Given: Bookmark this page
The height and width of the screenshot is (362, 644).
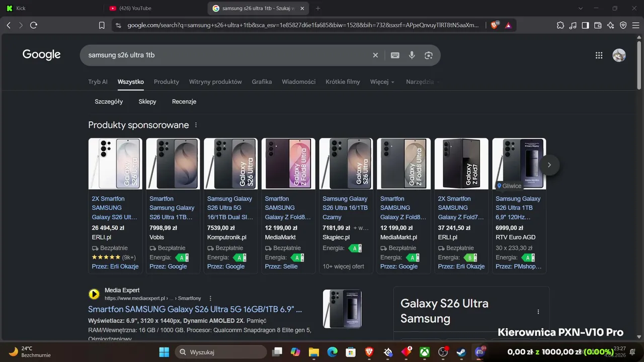Looking at the screenshot, I should [x=102, y=25].
